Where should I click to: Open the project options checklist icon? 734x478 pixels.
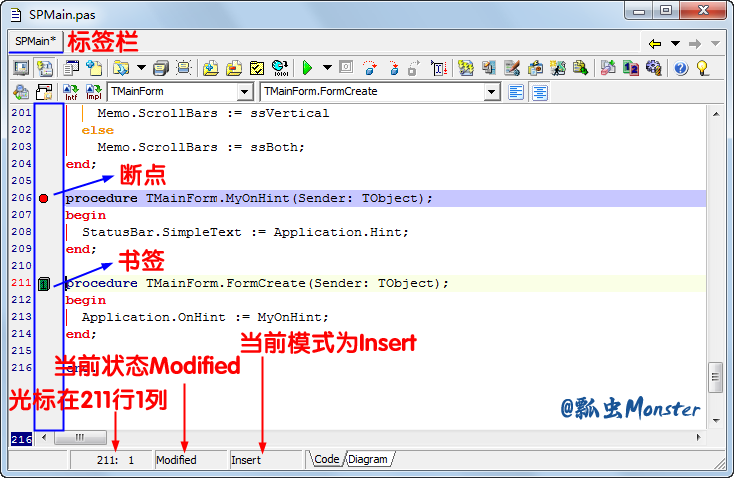tap(257, 68)
